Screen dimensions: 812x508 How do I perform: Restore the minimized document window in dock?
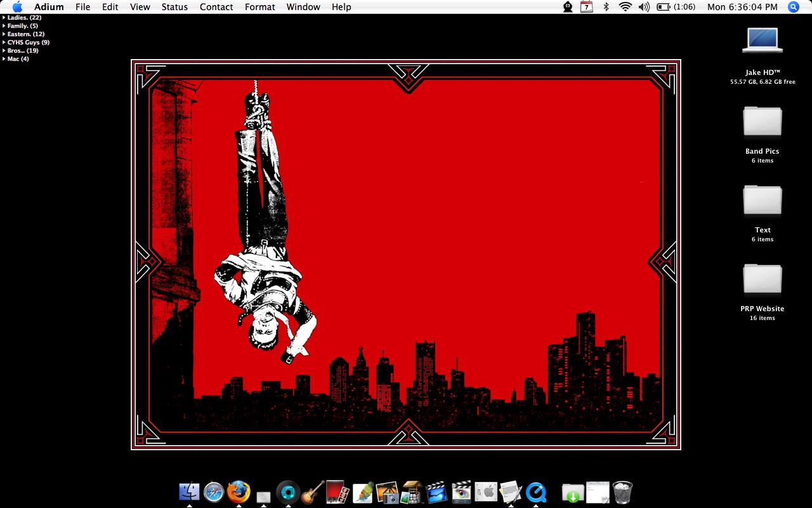(x=598, y=492)
